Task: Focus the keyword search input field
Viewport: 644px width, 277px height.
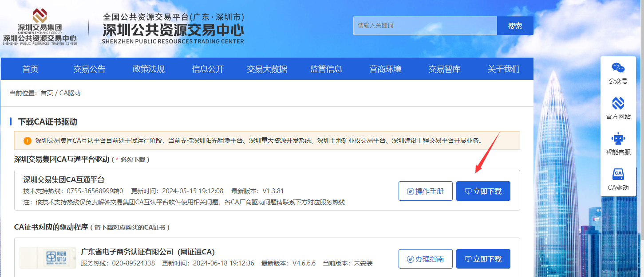Action: 425,26
